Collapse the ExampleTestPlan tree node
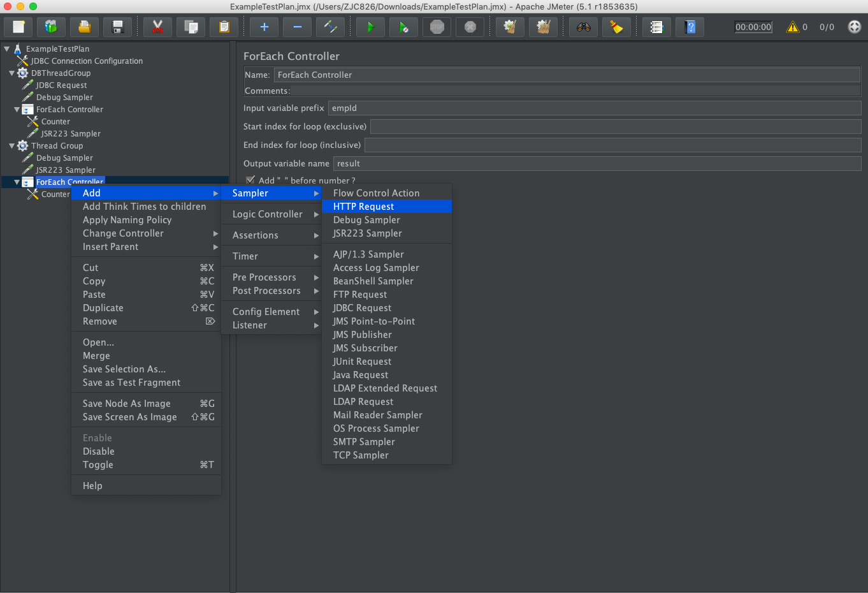The image size is (868, 593). (6, 48)
